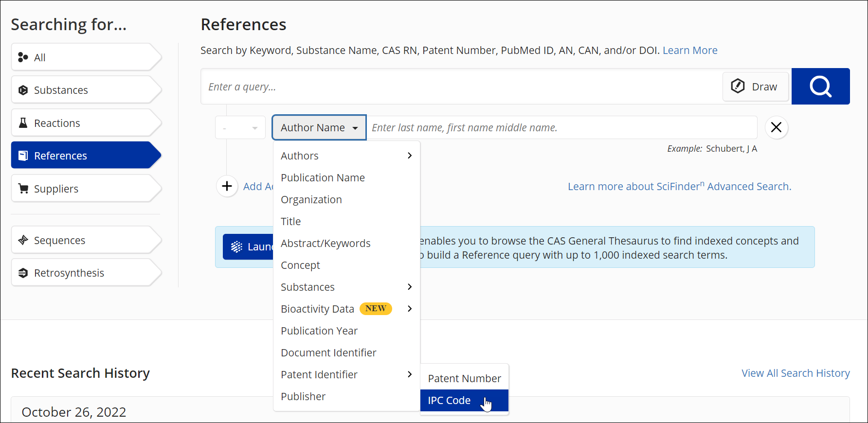Select the Reactions search category
This screenshot has height=423, width=868.
click(86, 123)
